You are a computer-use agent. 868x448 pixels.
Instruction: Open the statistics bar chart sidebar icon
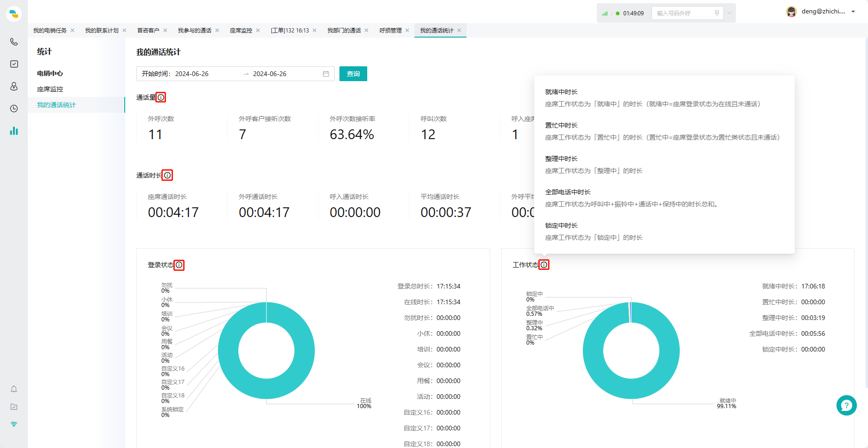(x=14, y=131)
